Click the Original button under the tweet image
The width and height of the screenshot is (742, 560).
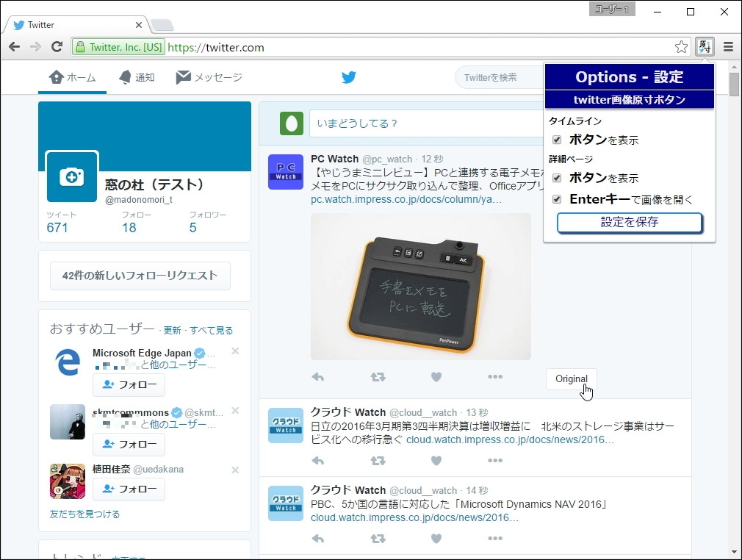[572, 379]
